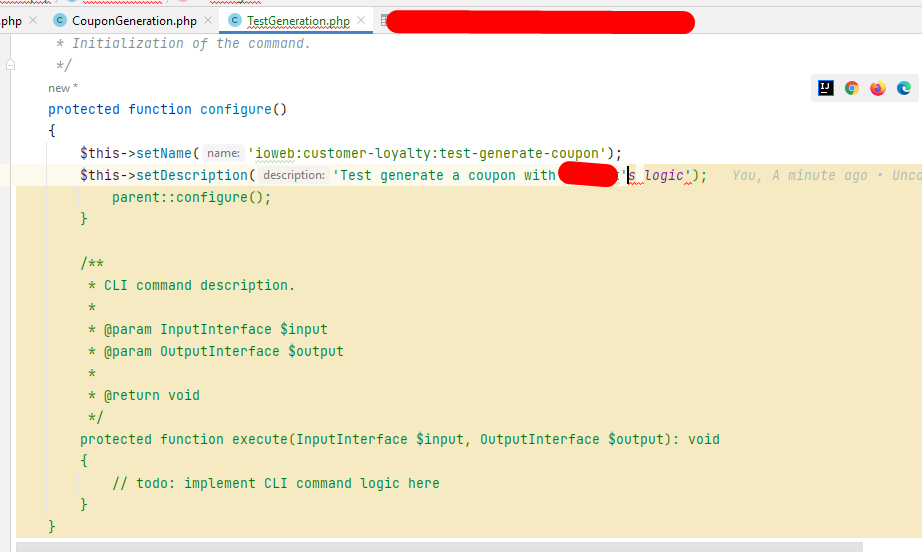Open preview in built-in IntelliJ browser
922x552 pixels.
(x=826, y=88)
